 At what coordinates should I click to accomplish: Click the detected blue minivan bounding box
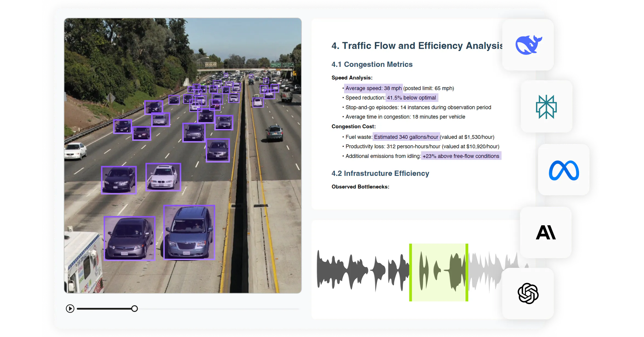[189, 232]
